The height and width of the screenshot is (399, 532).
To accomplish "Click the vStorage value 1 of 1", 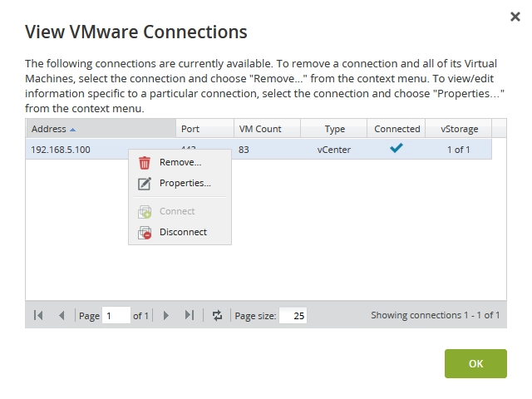I will (458, 150).
